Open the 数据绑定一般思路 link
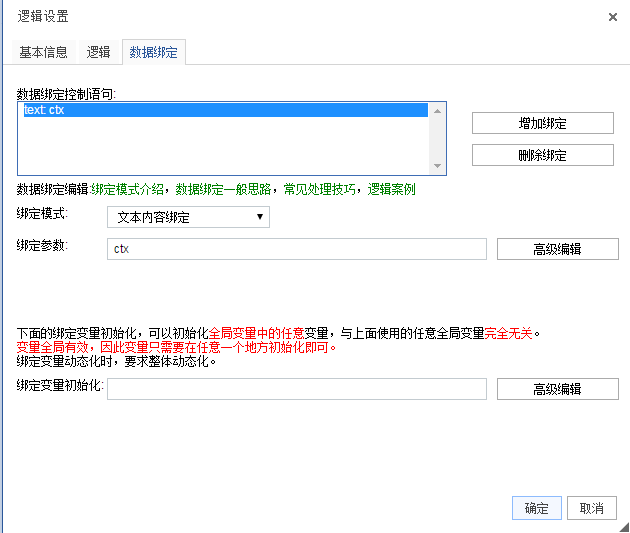Viewport: 630px width, 533px height. pyautogui.click(x=223, y=189)
